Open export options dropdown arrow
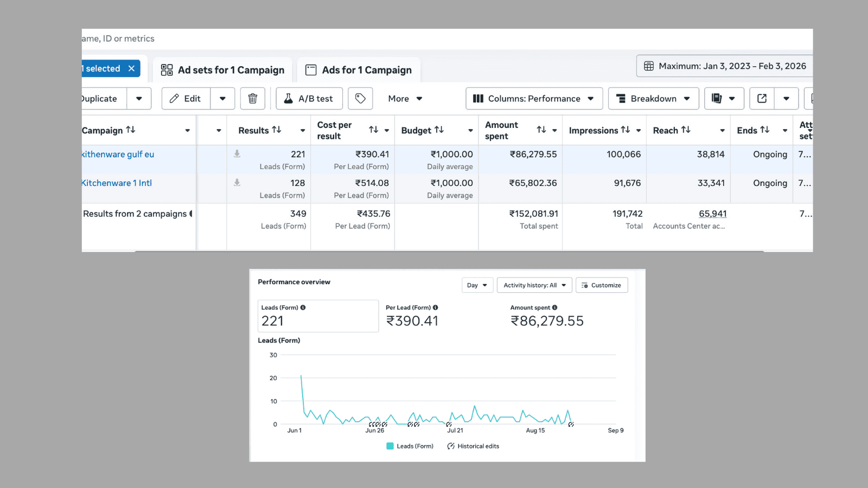This screenshot has height=488, width=868. pos(786,99)
